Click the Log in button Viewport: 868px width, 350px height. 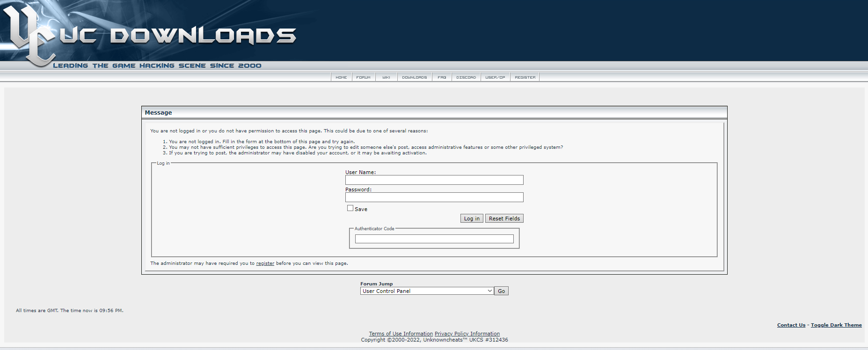(472, 219)
